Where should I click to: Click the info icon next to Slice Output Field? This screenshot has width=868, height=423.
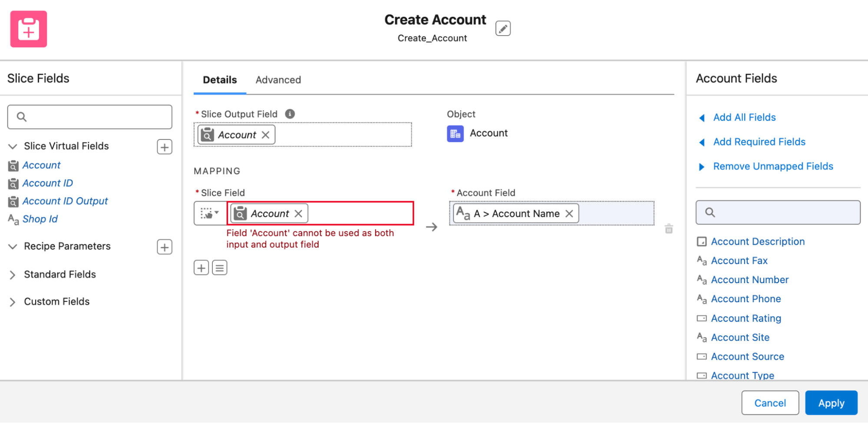pyautogui.click(x=290, y=113)
